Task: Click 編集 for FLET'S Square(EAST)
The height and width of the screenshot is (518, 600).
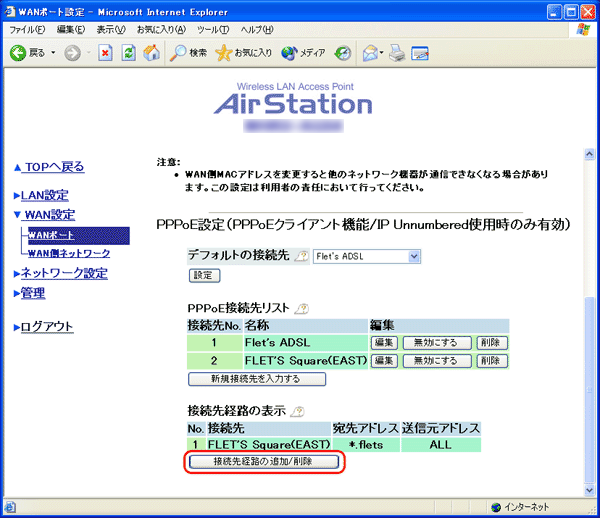Action: point(384,361)
